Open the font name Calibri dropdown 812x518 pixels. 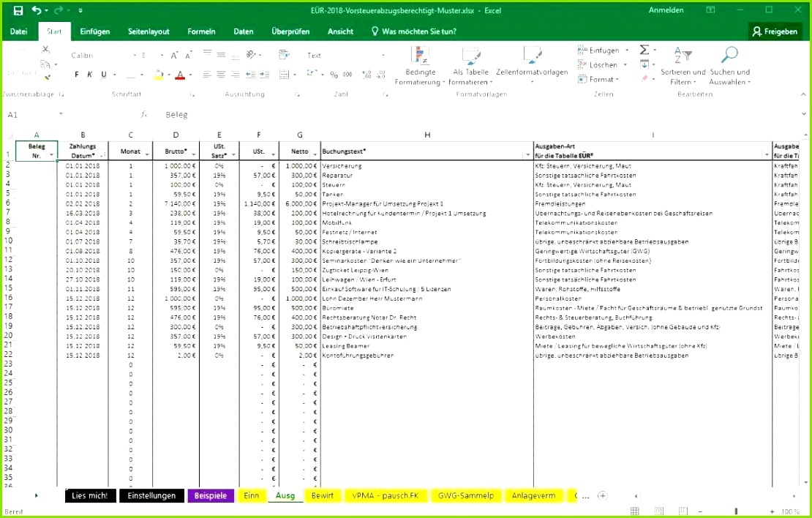tap(135, 55)
